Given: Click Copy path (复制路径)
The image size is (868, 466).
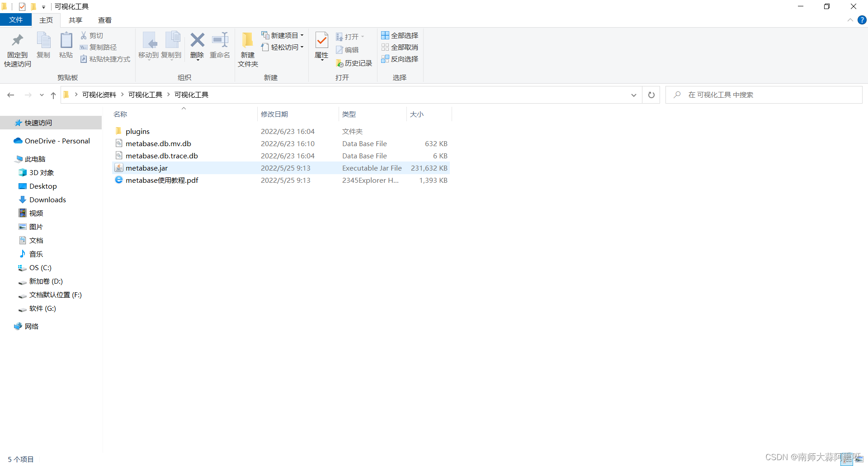Looking at the screenshot, I should click(x=99, y=47).
